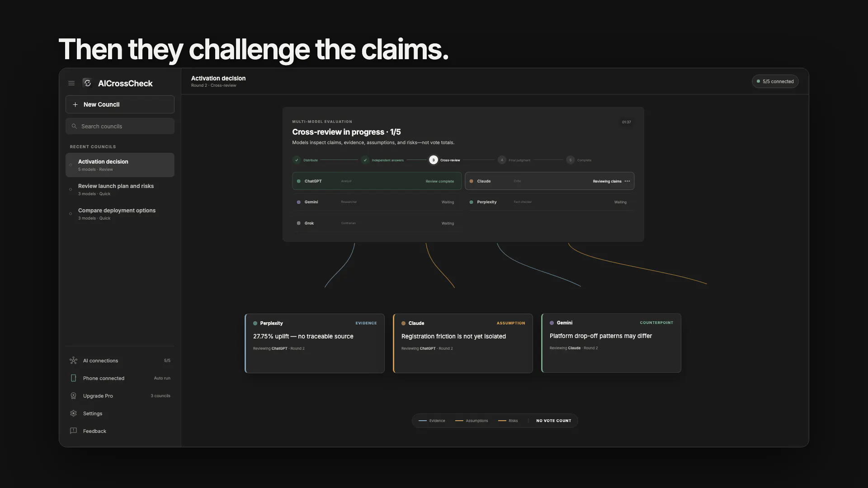Click the Grok status dot
Viewport: 868px width, 488px height.
pyautogui.click(x=298, y=223)
